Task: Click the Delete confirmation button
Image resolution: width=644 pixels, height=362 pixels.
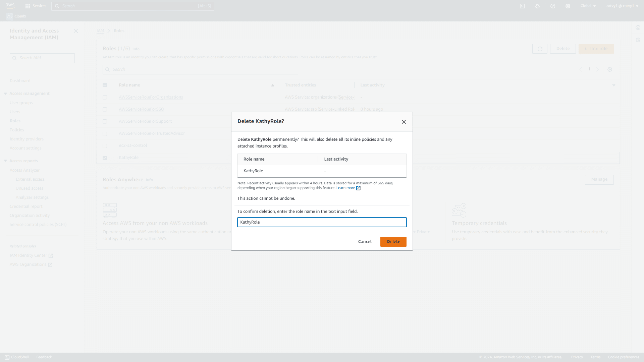Action: pyautogui.click(x=393, y=241)
